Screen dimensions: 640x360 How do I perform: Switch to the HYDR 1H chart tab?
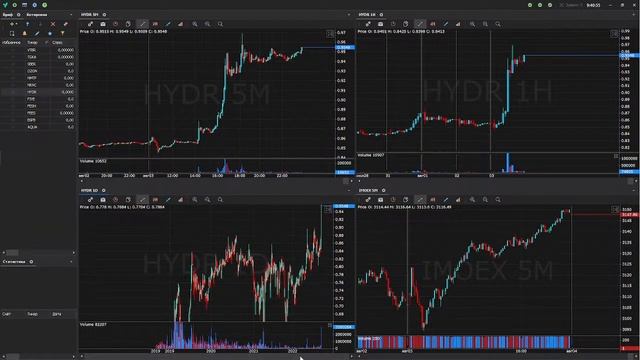point(367,15)
